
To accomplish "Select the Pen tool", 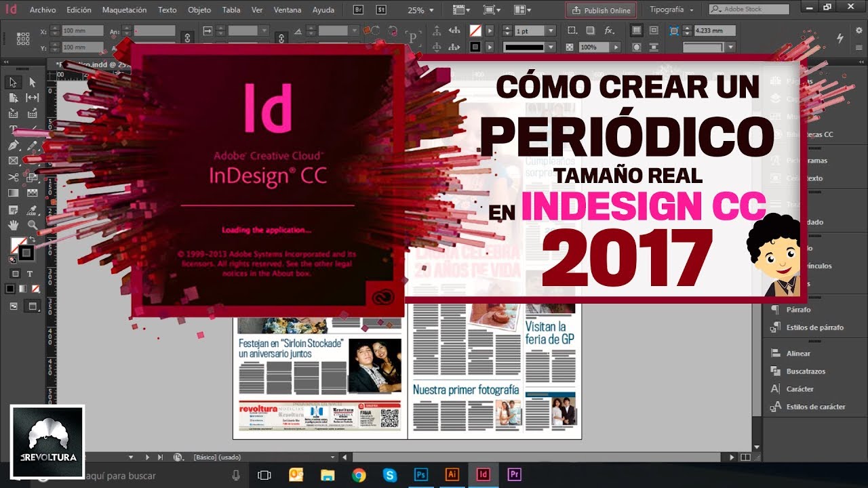I will click(x=13, y=145).
